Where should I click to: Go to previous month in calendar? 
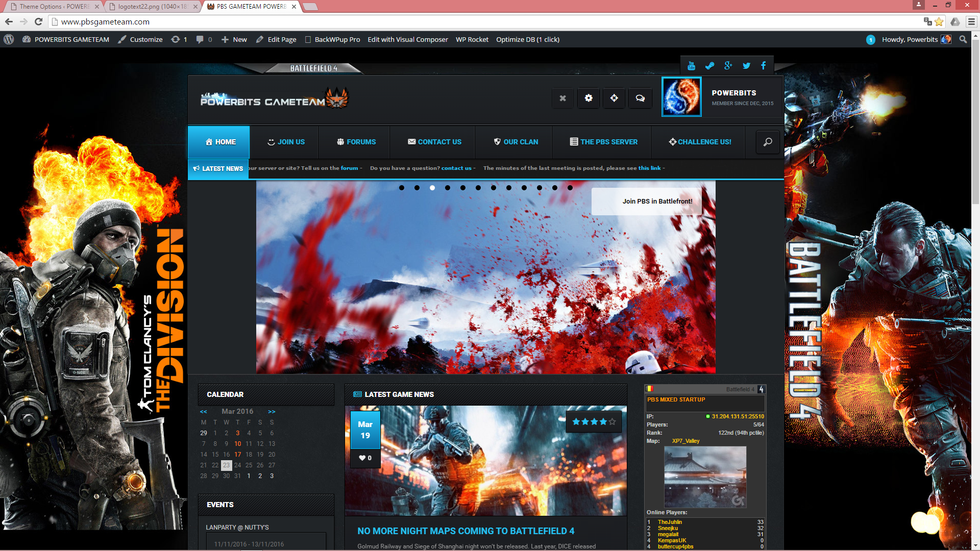pyautogui.click(x=203, y=411)
